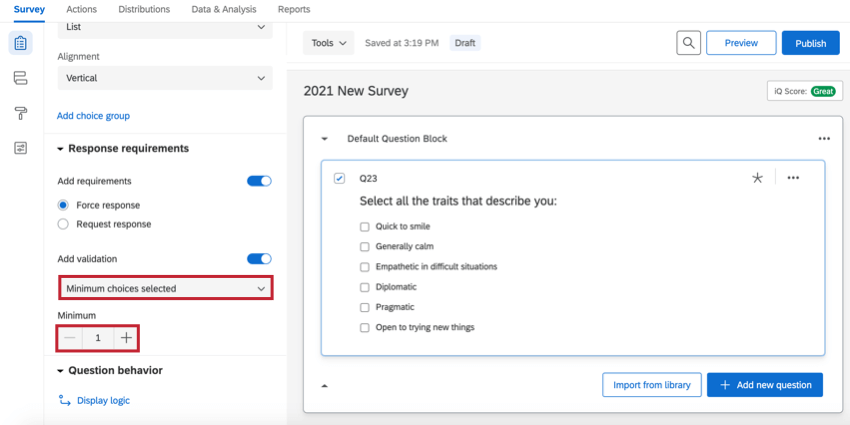Click the search magnifier icon

click(688, 43)
